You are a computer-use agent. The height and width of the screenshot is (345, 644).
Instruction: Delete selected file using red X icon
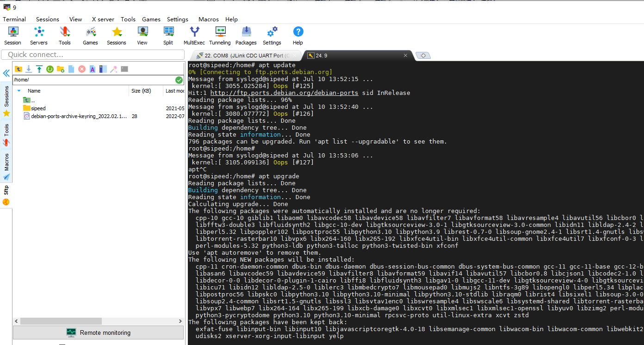tap(82, 69)
